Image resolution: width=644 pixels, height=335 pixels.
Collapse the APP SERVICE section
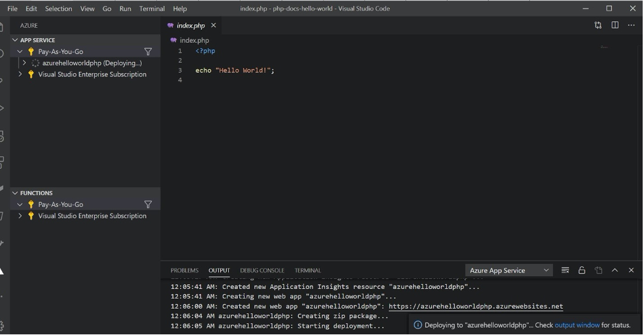pyautogui.click(x=15, y=40)
